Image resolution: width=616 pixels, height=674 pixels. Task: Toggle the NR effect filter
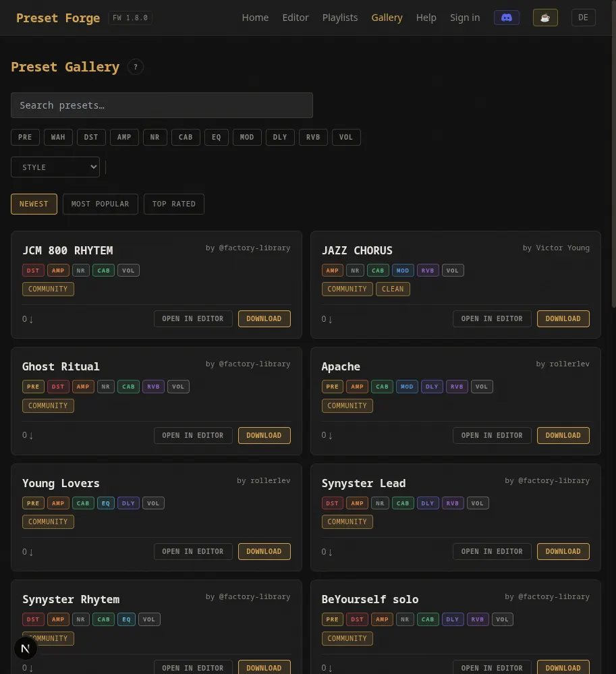(155, 137)
